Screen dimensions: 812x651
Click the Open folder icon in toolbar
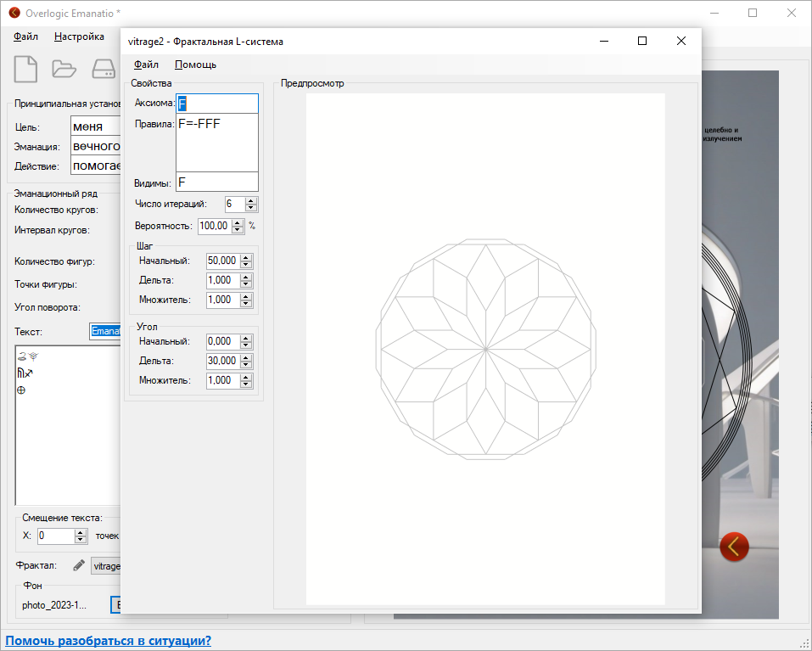pyautogui.click(x=64, y=69)
